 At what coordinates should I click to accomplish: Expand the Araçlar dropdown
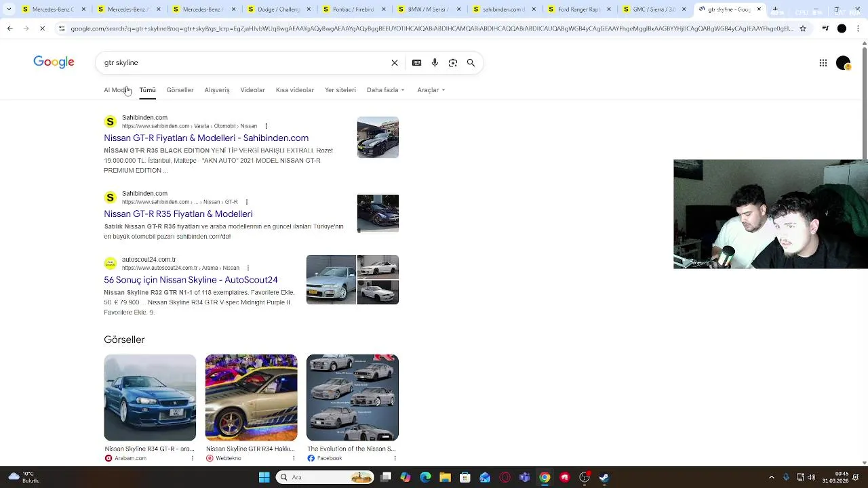coord(431,90)
